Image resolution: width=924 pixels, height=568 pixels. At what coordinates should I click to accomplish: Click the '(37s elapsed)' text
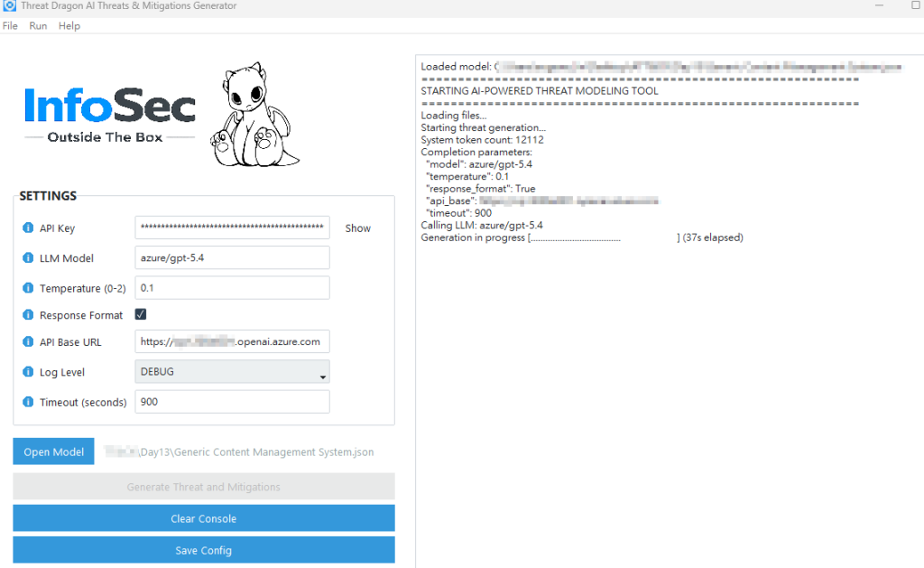pyautogui.click(x=713, y=237)
